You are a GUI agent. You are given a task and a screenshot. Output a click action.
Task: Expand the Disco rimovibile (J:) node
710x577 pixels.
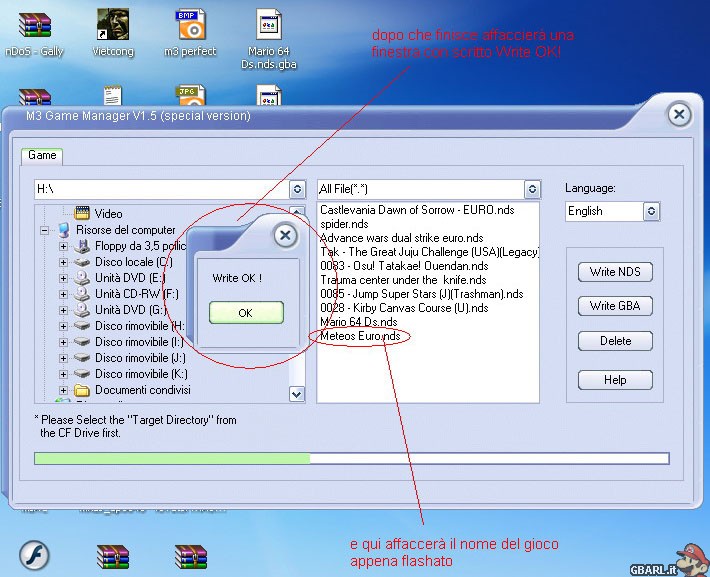63,358
